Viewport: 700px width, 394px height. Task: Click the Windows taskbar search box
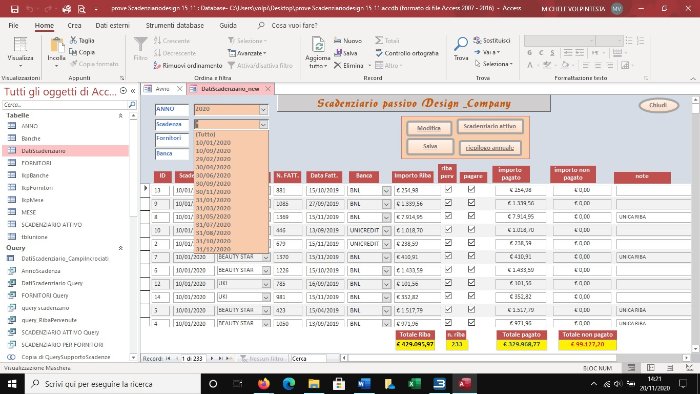point(113,384)
